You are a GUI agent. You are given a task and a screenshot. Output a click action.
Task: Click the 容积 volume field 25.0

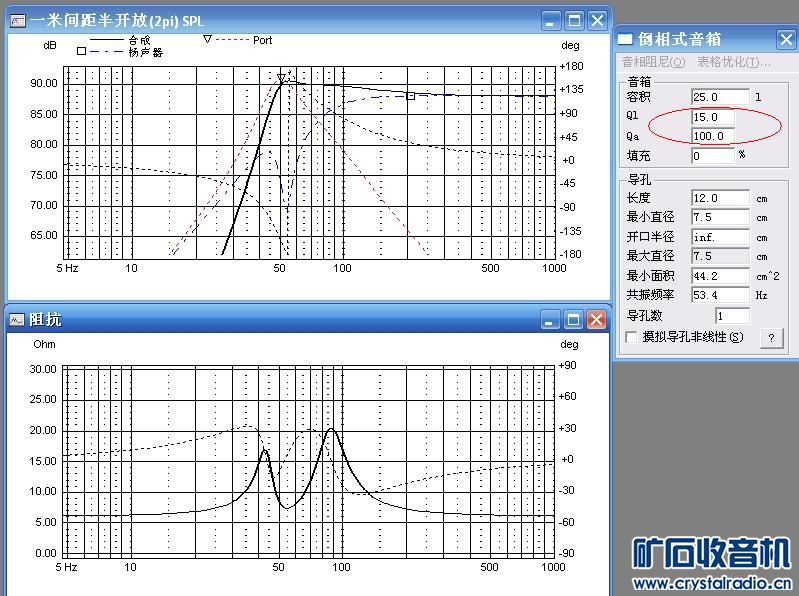pos(720,97)
